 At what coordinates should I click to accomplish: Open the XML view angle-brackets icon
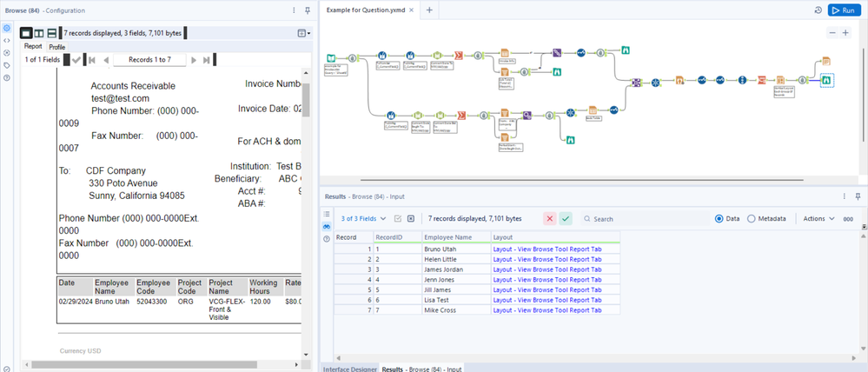pos(7,40)
